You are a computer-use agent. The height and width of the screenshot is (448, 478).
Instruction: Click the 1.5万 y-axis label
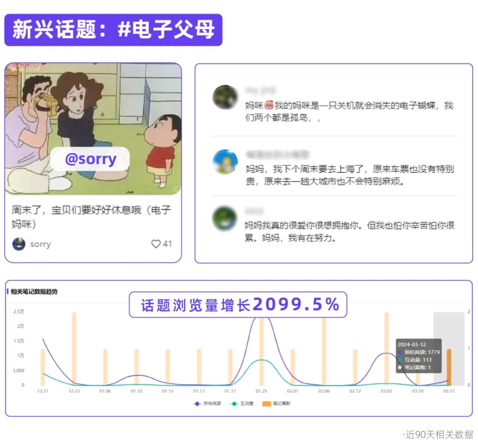pyautogui.click(x=19, y=341)
